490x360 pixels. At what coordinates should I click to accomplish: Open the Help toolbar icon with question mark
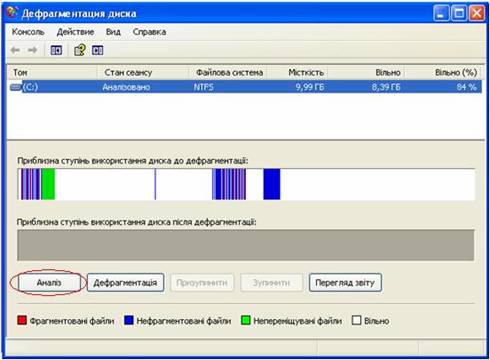click(80, 50)
